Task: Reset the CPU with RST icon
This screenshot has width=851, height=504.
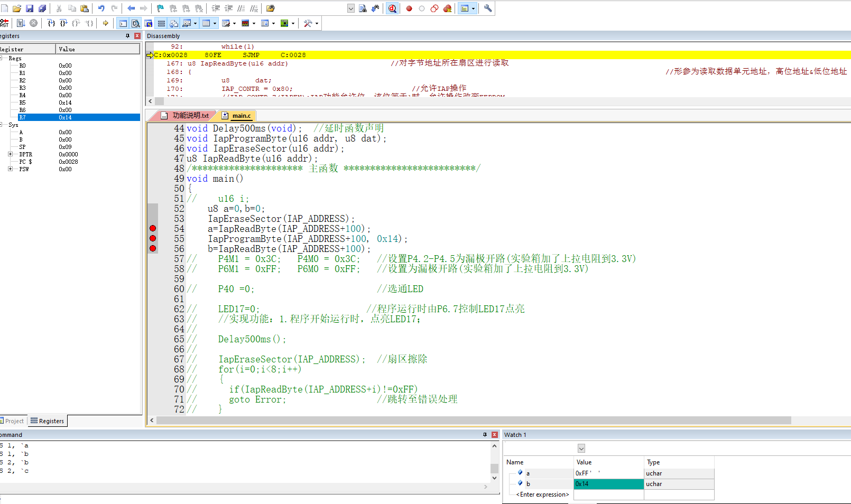Action: click(x=4, y=23)
